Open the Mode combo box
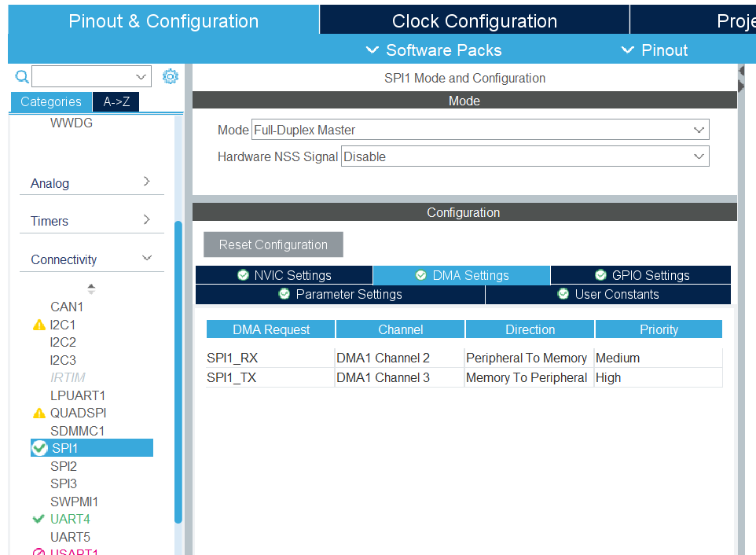756x555 pixels. tap(480, 130)
